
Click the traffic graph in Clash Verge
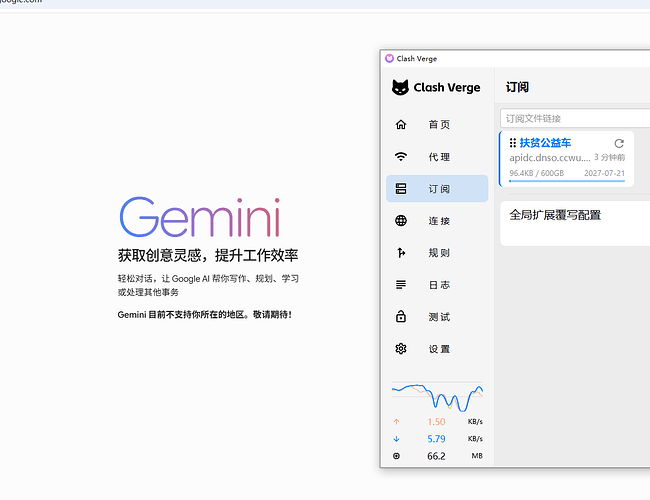[437, 396]
